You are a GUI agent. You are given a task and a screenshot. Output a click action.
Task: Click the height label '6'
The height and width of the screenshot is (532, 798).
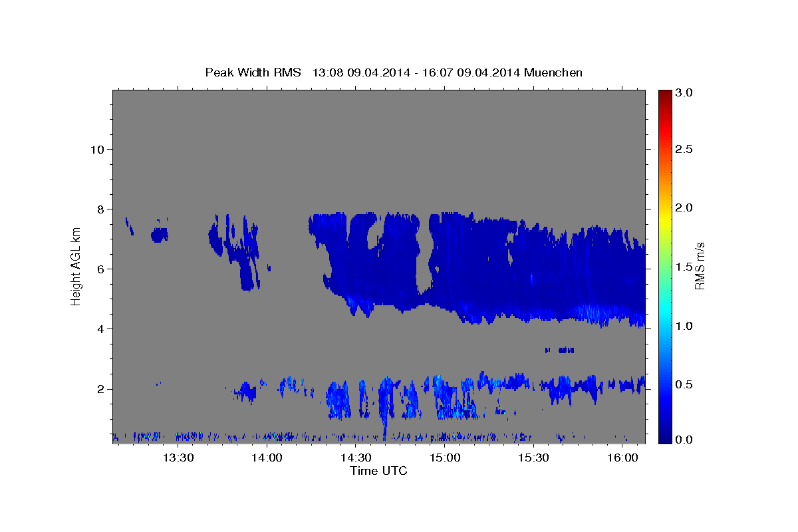[100, 269]
